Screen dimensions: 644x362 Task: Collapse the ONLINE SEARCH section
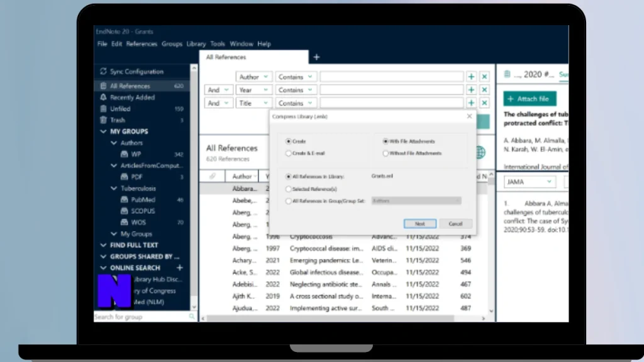pyautogui.click(x=103, y=268)
